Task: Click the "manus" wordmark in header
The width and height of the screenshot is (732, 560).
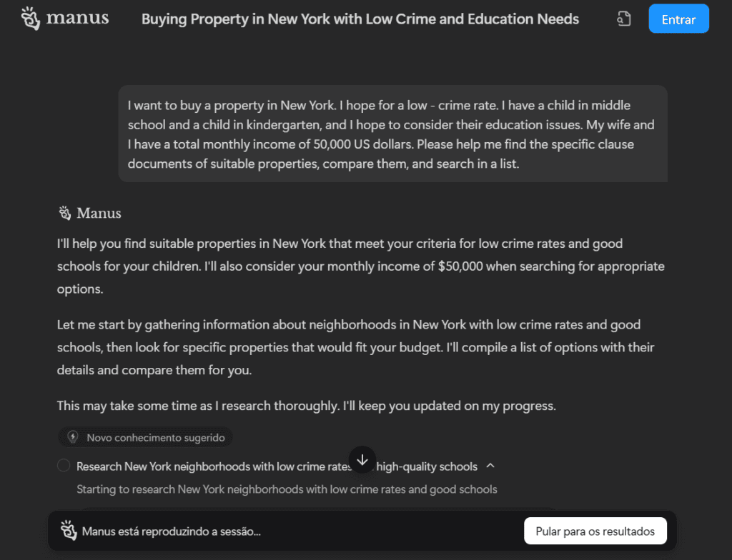Action: click(x=77, y=18)
